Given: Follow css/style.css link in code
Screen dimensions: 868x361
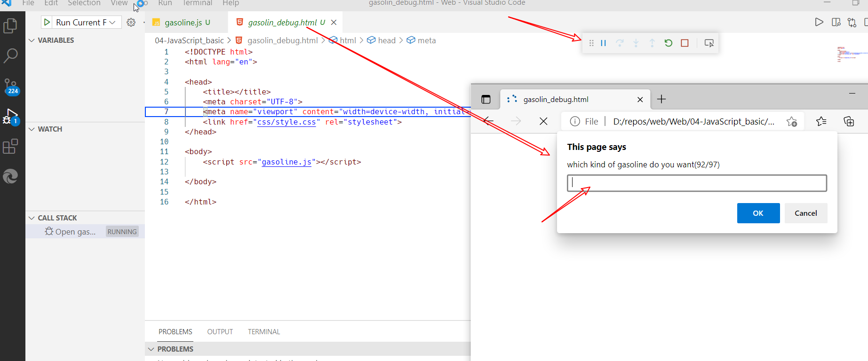Looking at the screenshot, I should point(287,122).
